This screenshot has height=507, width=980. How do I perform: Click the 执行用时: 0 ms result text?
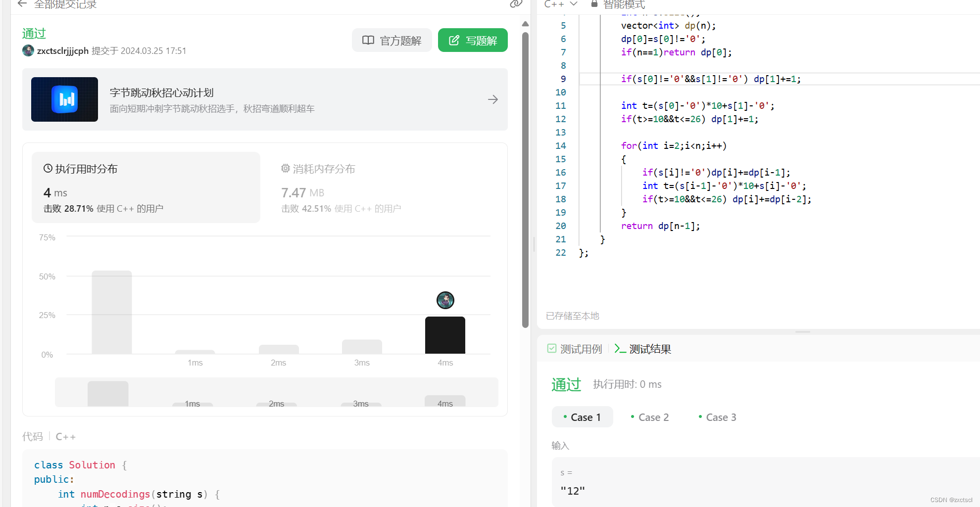pos(627,384)
